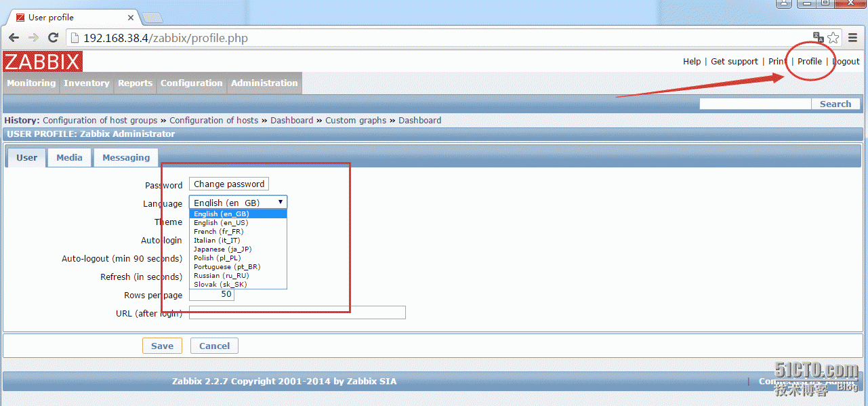Open the Administration menu

pyautogui.click(x=264, y=83)
